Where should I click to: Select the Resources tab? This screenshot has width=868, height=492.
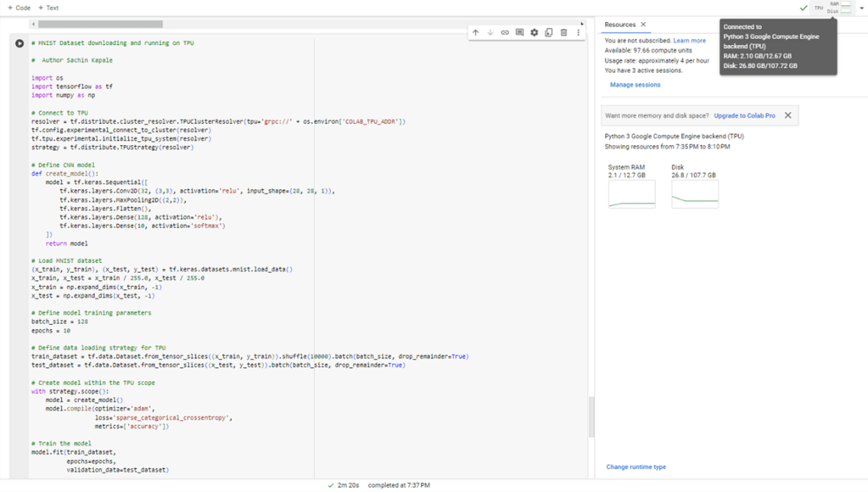(x=619, y=25)
